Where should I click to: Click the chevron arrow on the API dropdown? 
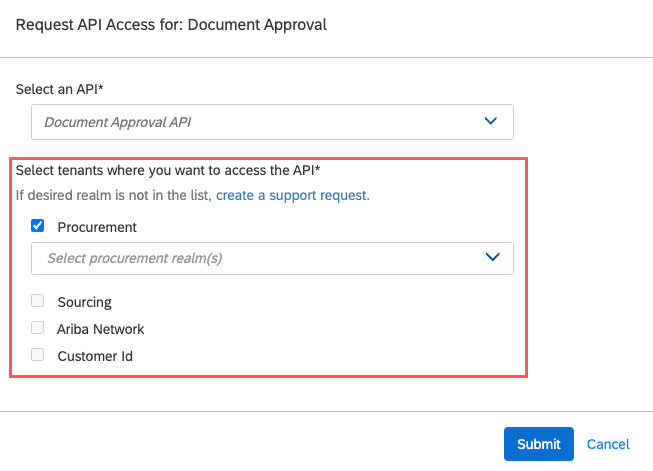point(490,121)
